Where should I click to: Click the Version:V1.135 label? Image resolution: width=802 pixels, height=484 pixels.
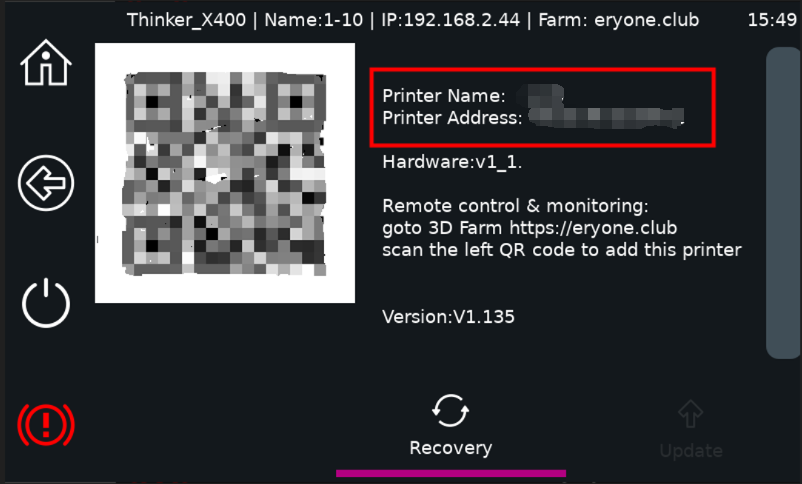(448, 317)
